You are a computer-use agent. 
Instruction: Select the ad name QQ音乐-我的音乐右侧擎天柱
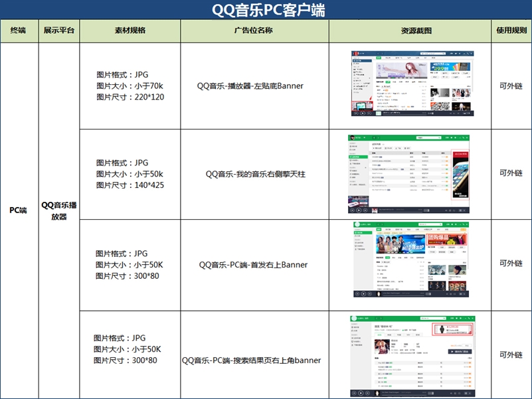tap(256, 174)
